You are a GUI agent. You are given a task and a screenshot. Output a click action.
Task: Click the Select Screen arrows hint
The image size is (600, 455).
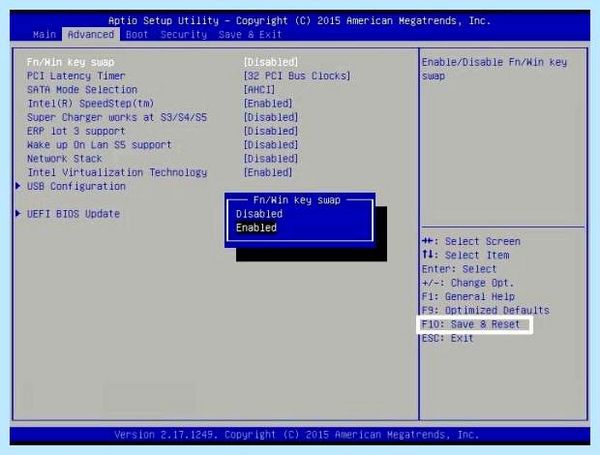click(471, 241)
